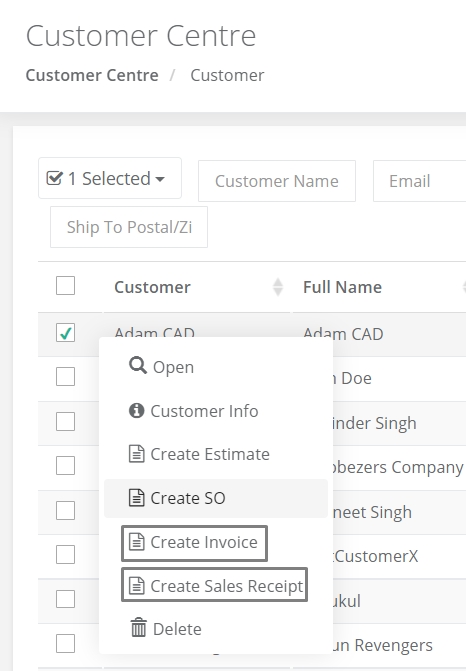The image size is (466, 671).
Task: Select Customer Info menu entry
Action: point(216,411)
